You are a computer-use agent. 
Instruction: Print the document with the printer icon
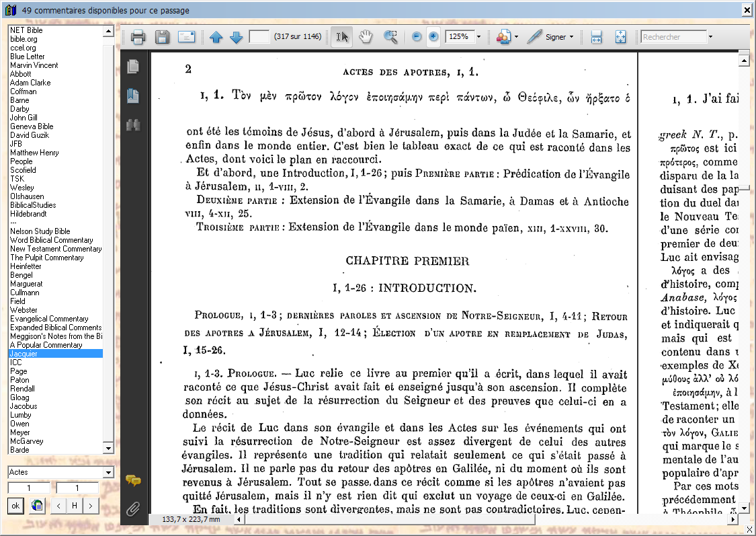[x=138, y=37]
